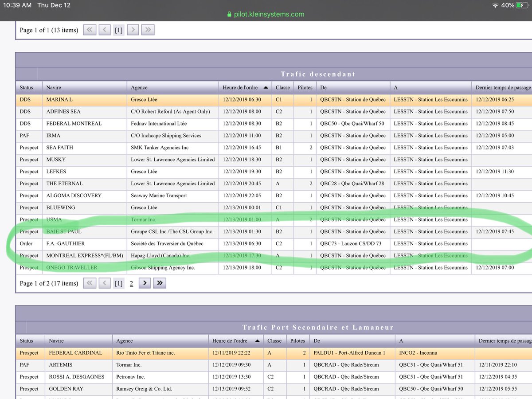The height and width of the screenshot is (399, 532).
Task: Click Société des Traversier du Québec cell
Action: 173,243
